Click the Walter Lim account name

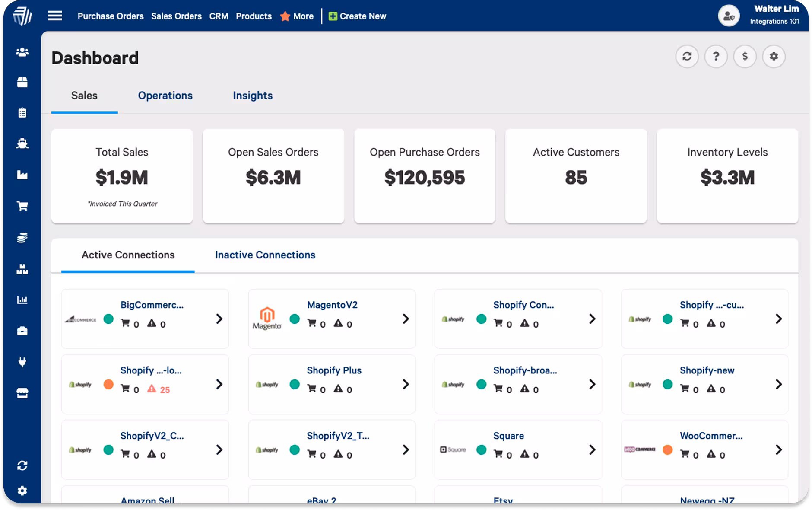coord(776,9)
